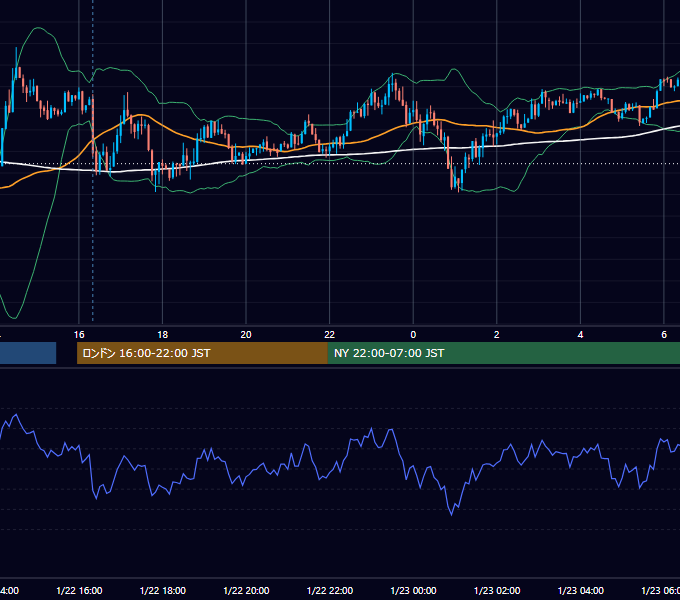Click the 0 hour label on the chart axis
This screenshot has height=600, width=680.
click(x=413, y=335)
